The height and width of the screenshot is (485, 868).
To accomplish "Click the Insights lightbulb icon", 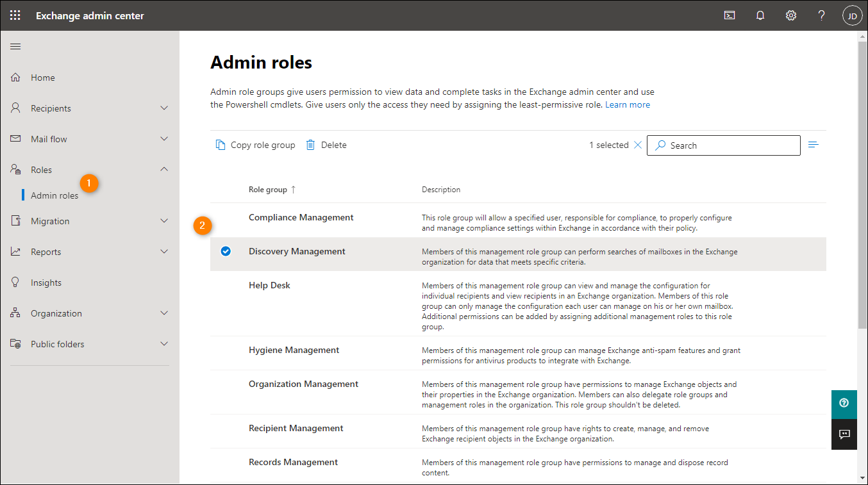I will pos(16,283).
